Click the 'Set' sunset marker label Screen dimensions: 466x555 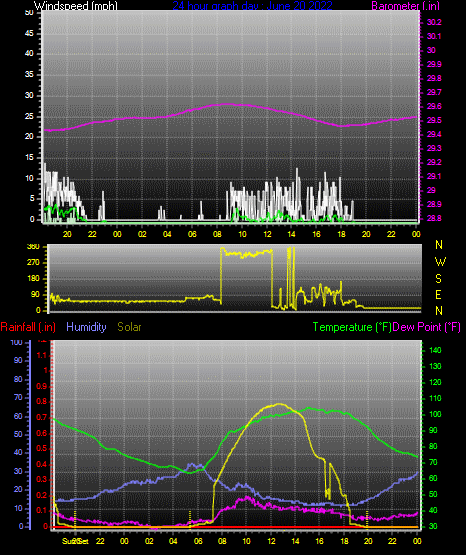coord(83,541)
